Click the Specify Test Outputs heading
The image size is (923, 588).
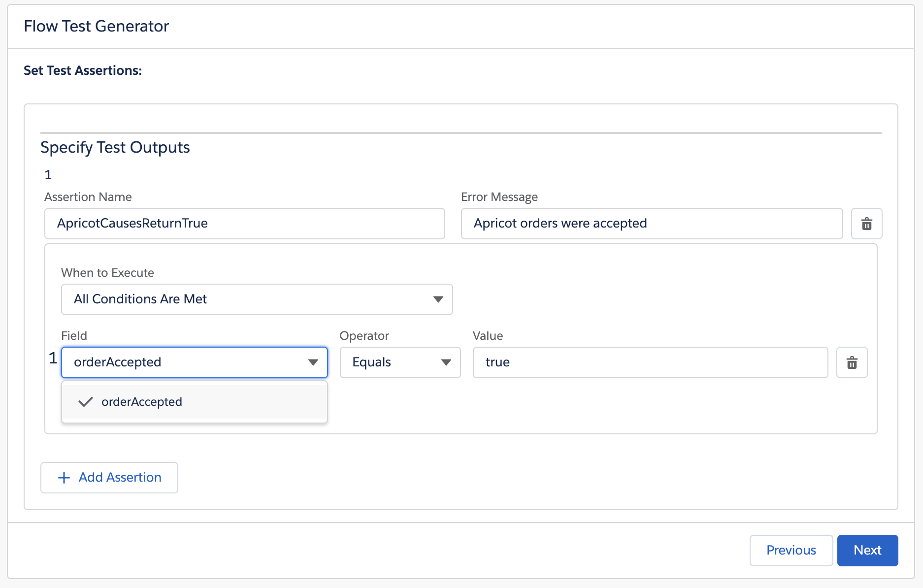click(x=115, y=147)
